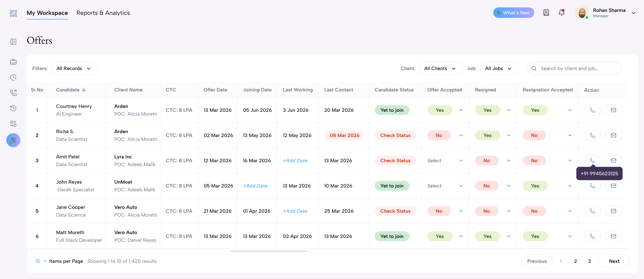Change items per page dropdown
This screenshot has height=279, width=644.
(41, 261)
